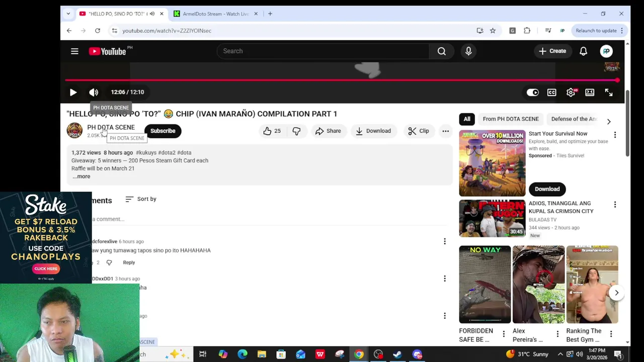Bookmark this page with the star icon

[x=493, y=31]
